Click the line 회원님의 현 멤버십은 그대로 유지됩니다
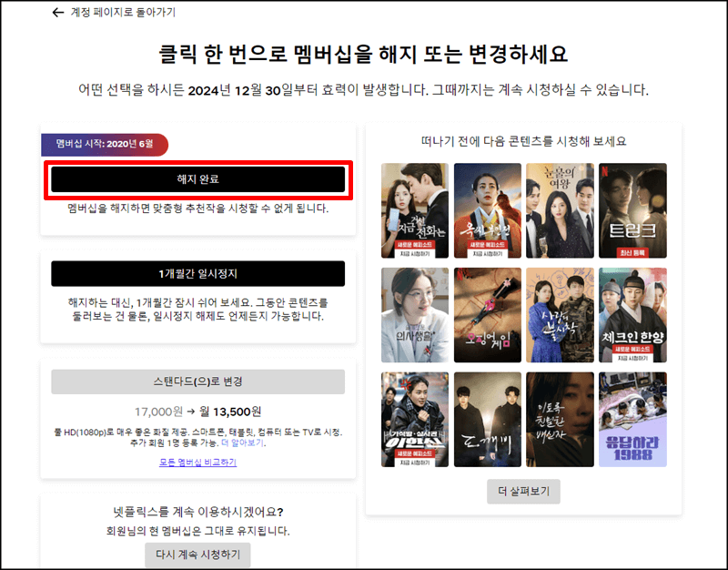 [197, 531]
